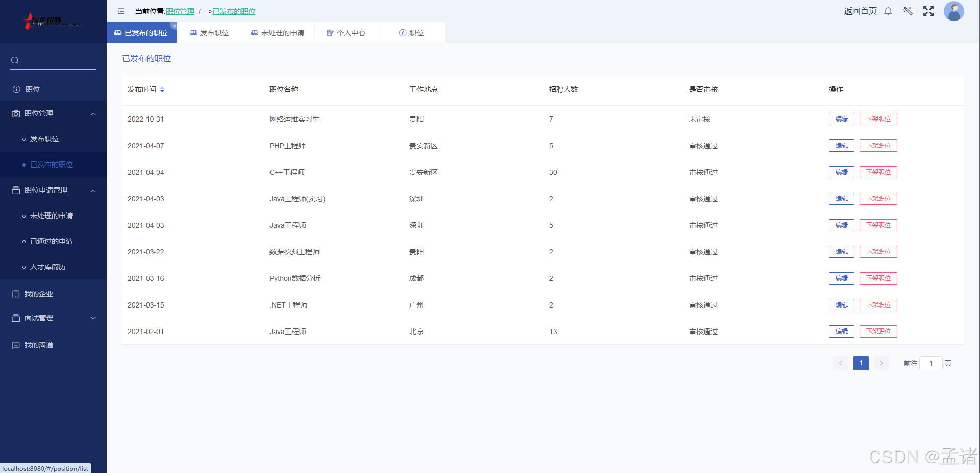
Task: Close the 已发布的职位 tab with its x
Action: (x=174, y=26)
